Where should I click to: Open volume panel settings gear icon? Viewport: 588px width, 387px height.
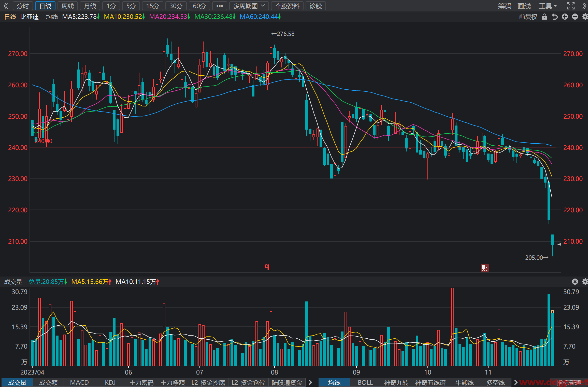tap(585, 281)
